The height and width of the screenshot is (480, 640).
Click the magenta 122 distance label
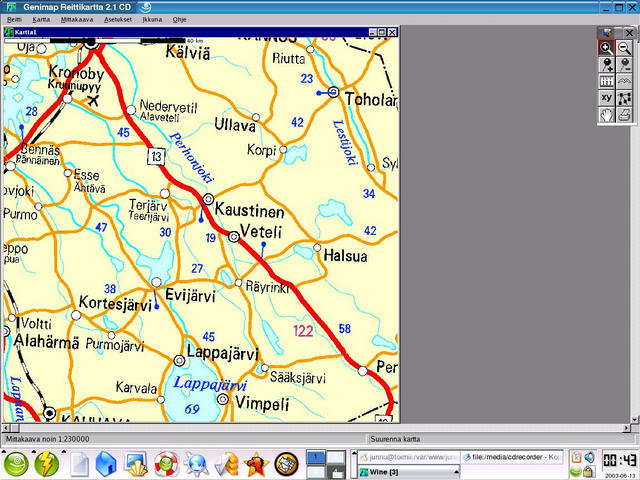(x=303, y=331)
